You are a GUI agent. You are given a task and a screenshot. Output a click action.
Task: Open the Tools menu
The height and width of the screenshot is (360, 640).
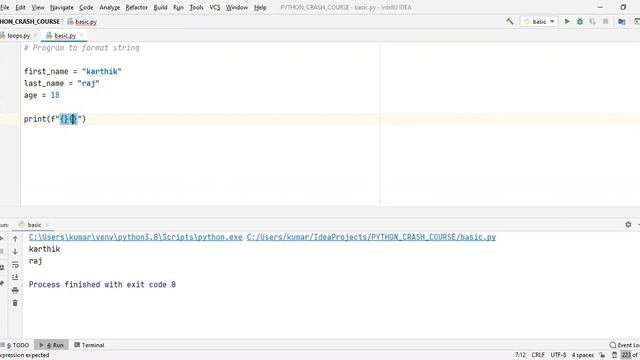[196, 7]
